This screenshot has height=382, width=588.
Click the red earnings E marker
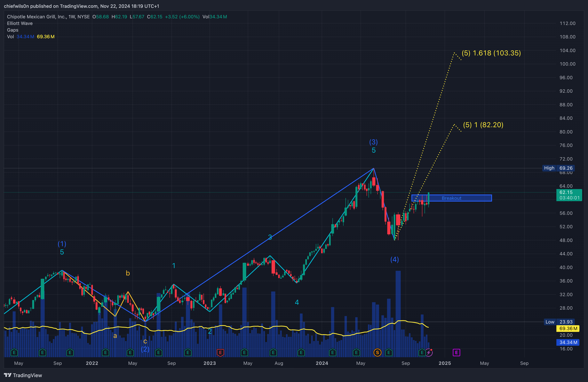pos(220,353)
